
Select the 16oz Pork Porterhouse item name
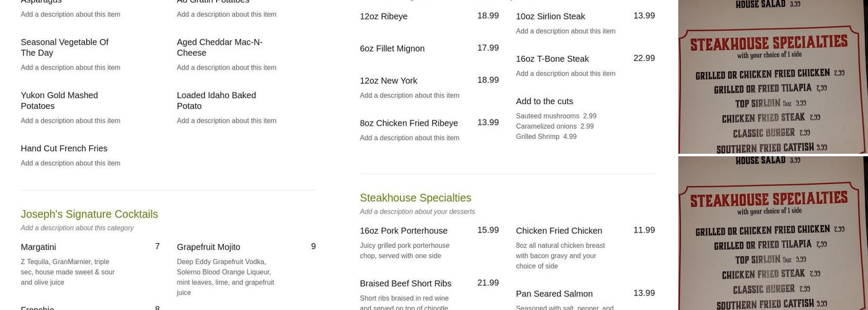404,231
